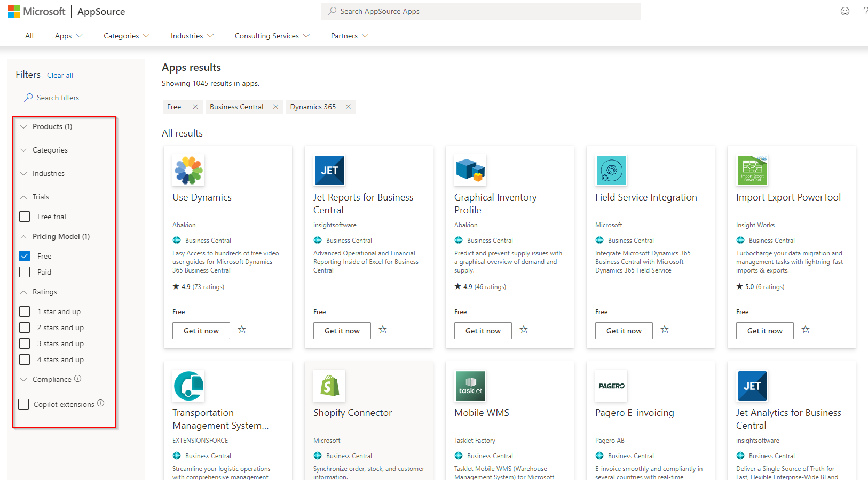
Task: Click Compliance info icon
Action: [78, 379]
